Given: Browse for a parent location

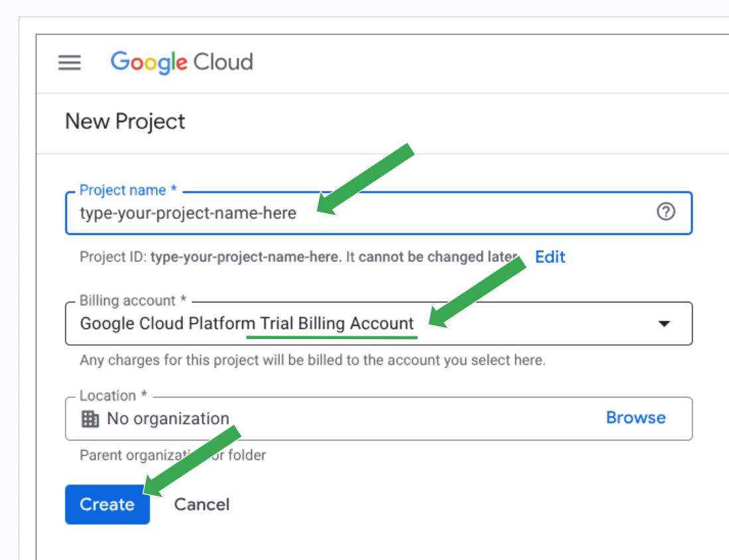Looking at the screenshot, I should [x=635, y=418].
